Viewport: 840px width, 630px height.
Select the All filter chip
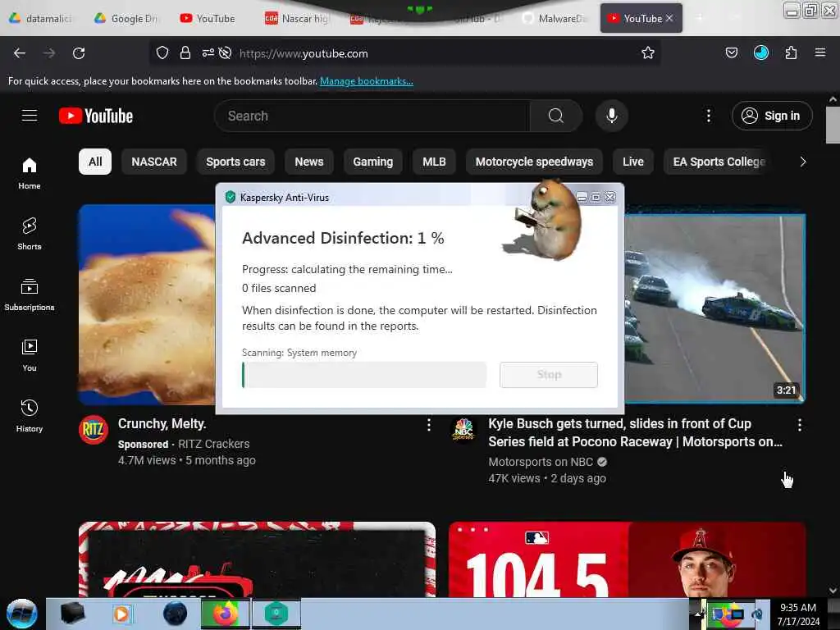(x=95, y=162)
